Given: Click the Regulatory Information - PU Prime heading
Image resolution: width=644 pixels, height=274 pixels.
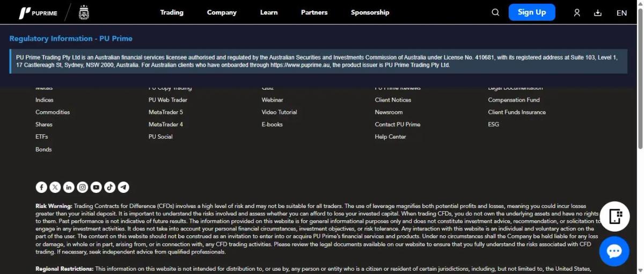Looking at the screenshot, I should coord(71,39).
